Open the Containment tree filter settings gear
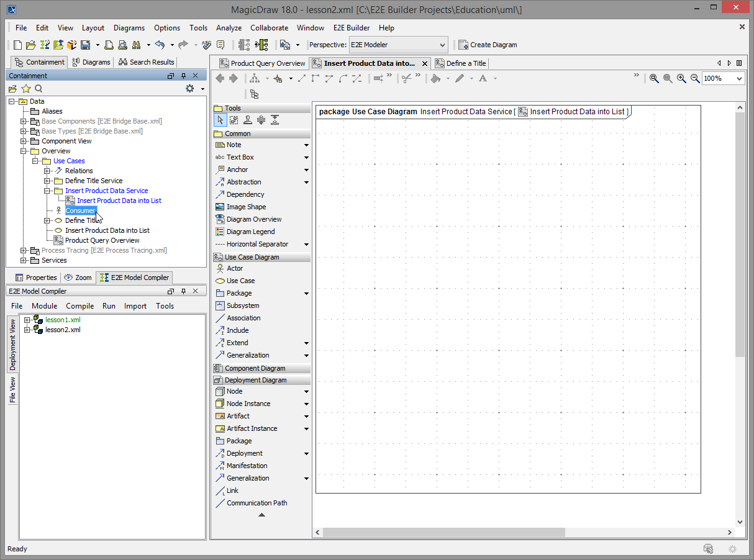This screenshot has height=560, width=754. 189,88
